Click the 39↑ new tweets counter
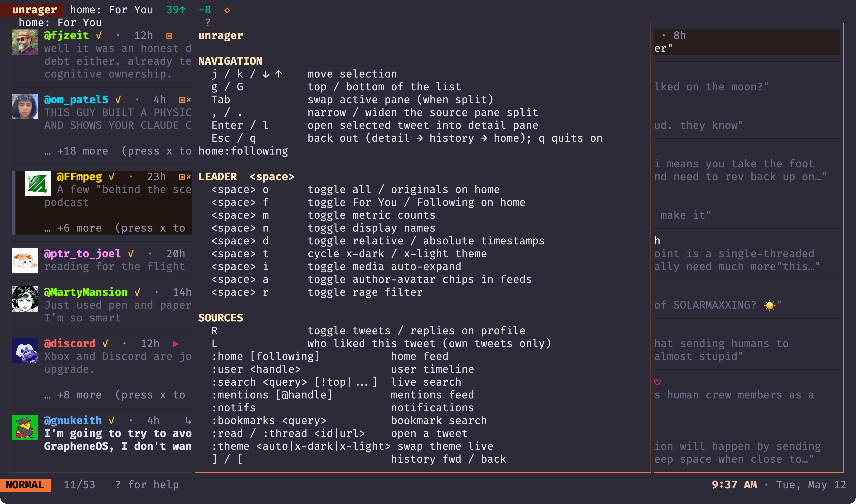The width and height of the screenshot is (856, 504). click(176, 10)
